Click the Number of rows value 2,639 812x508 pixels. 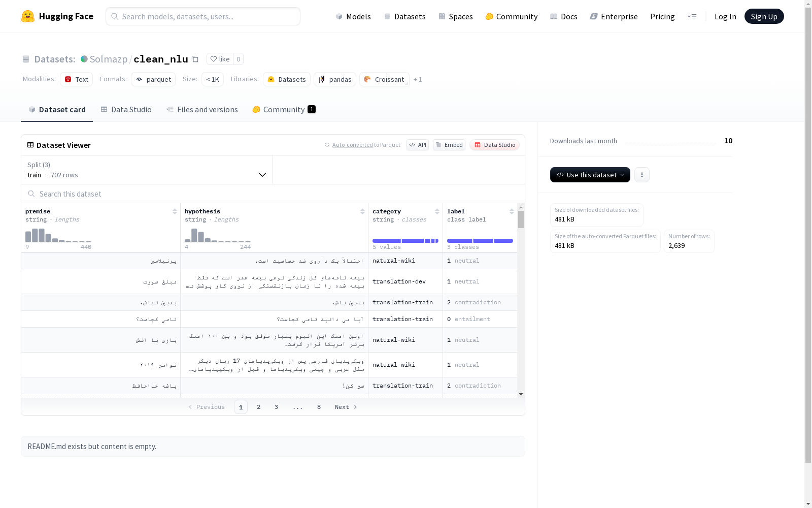(x=676, y=246)
